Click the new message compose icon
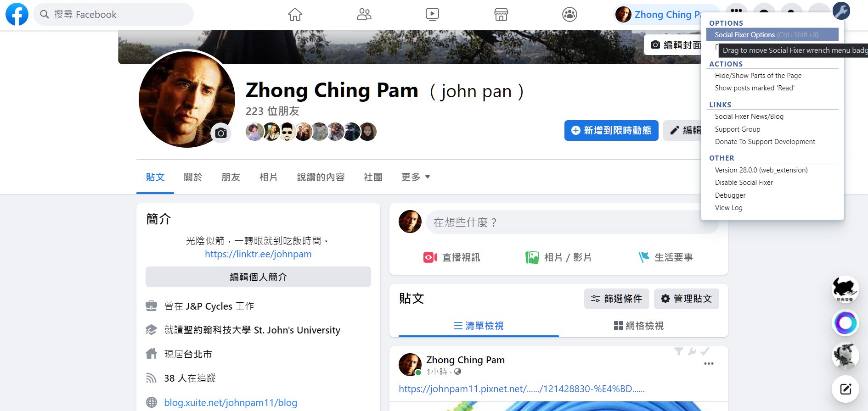Screen dimensions: 868x411 [845, 389]
